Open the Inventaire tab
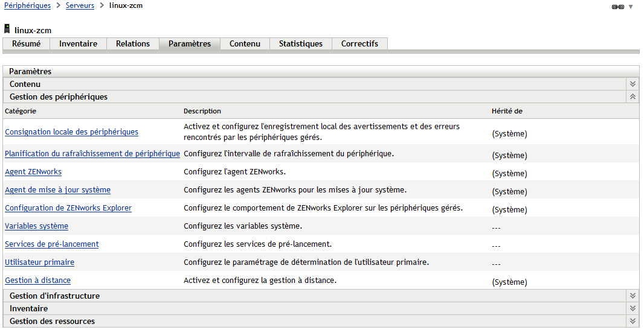644x330 pixels. point(78,44)
